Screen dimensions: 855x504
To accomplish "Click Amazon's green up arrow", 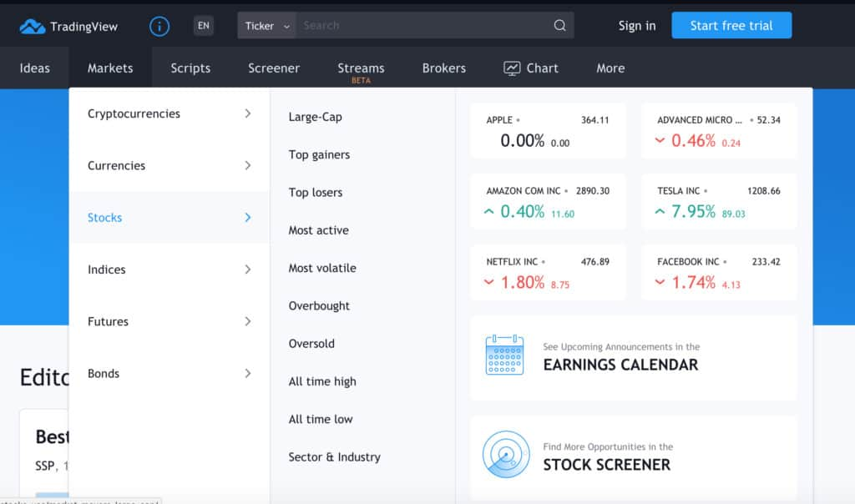I will [x=488, y=211].
